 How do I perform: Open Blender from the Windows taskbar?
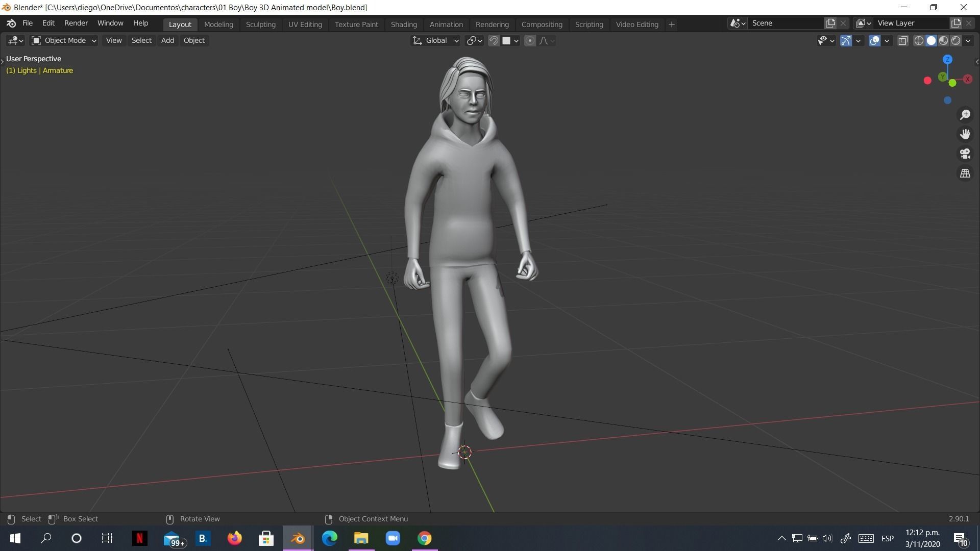298,538
